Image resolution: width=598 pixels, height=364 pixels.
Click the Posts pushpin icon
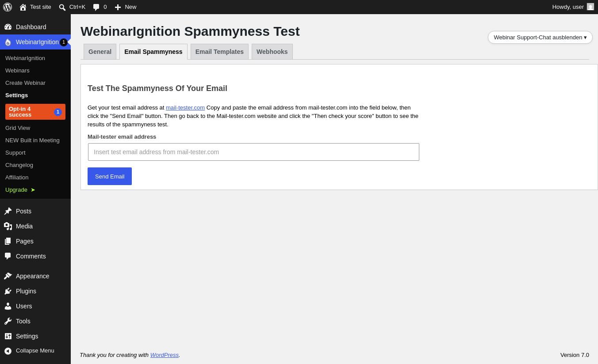coord(8,211)
